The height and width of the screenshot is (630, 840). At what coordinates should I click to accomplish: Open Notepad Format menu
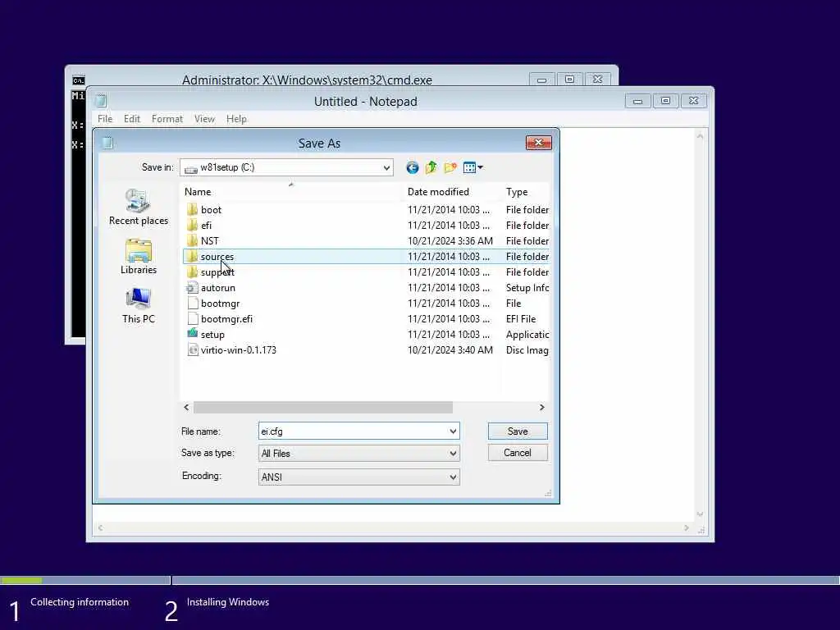(167, 119)
